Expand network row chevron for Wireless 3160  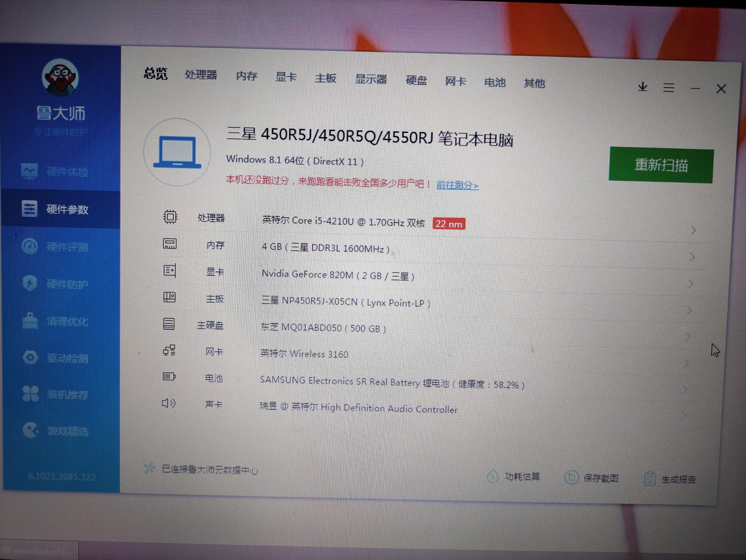pyautogui.click(x=687, y=363)
